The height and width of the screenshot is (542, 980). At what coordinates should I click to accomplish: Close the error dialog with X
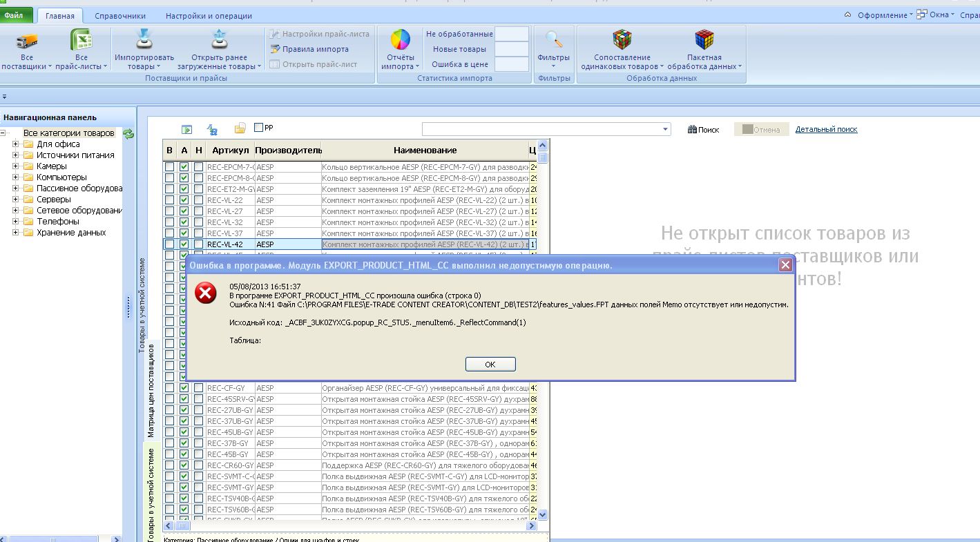(x=785, y=264)
